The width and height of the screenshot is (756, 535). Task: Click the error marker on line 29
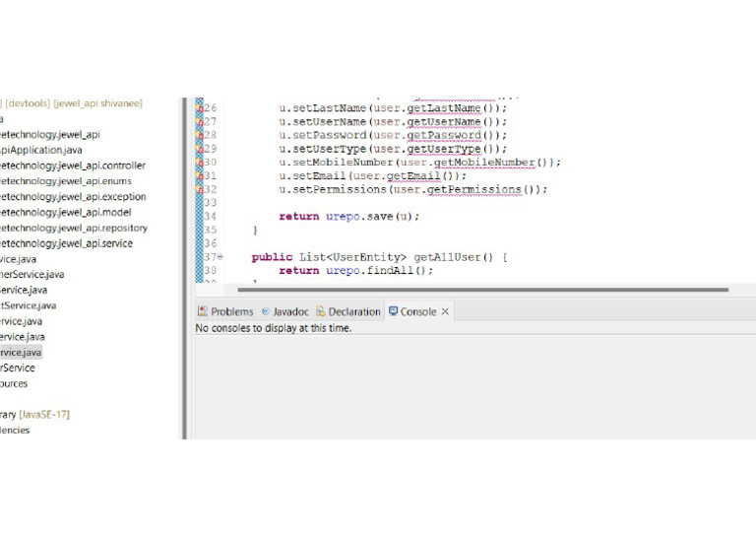coord(200,149)
